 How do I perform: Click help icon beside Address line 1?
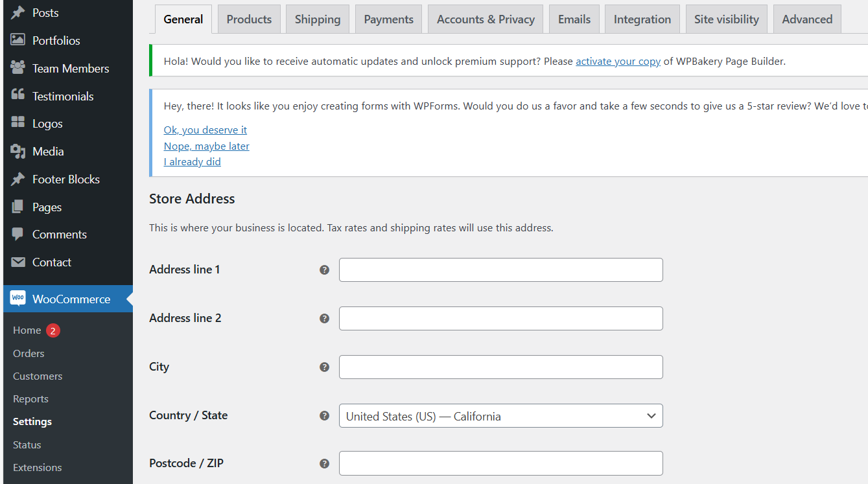(325, 270)
